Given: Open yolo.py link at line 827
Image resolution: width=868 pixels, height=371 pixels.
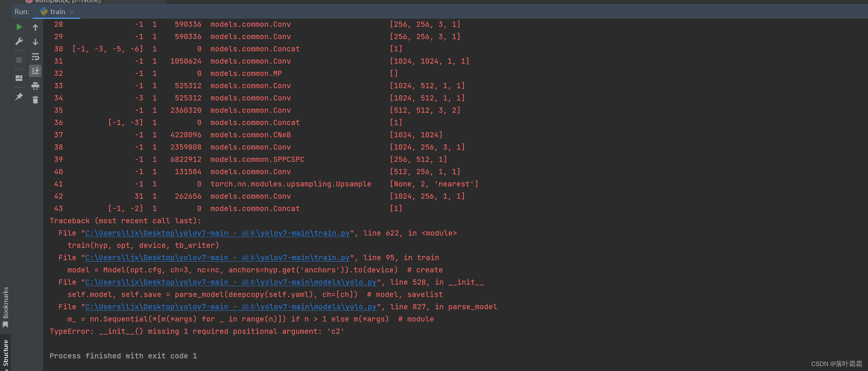Looking at the screenshot, I should pyautogui.click(x=231, y=307).
